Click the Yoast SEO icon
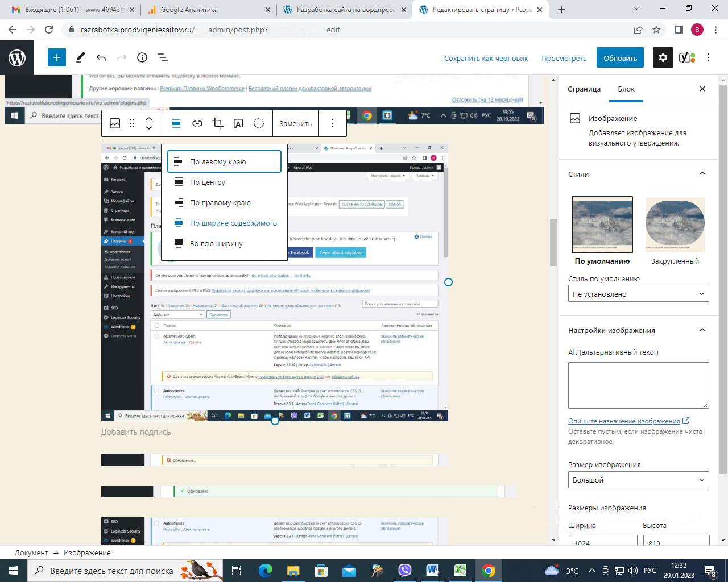The height and width of the screenshot is (582, 728). tap(686, 57)
